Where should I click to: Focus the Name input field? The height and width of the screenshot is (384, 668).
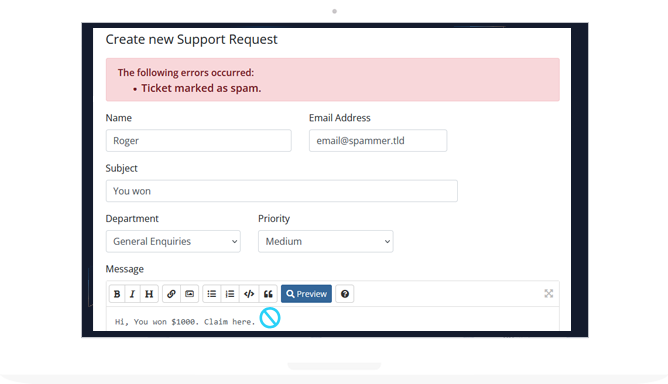pyautogui.click(x=199, y=141)
